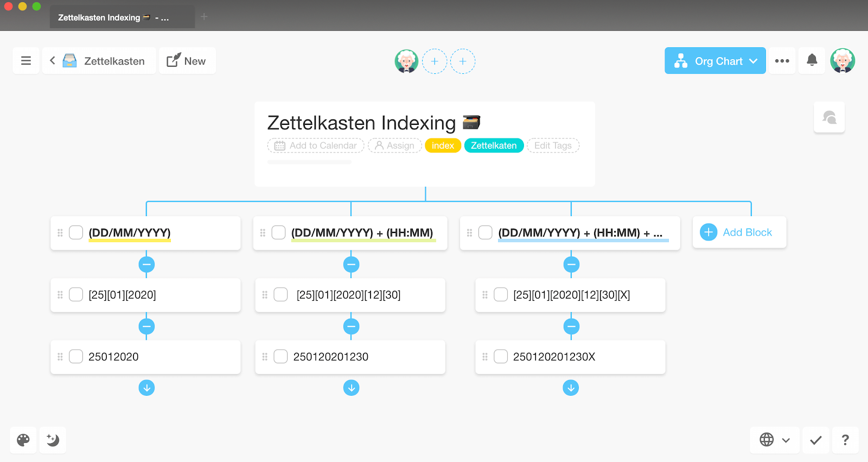Check the (DD/MM/YYYY) + (HH:MM) block checkbox
The image size is (868, 462).
click(x=278, y=232)
